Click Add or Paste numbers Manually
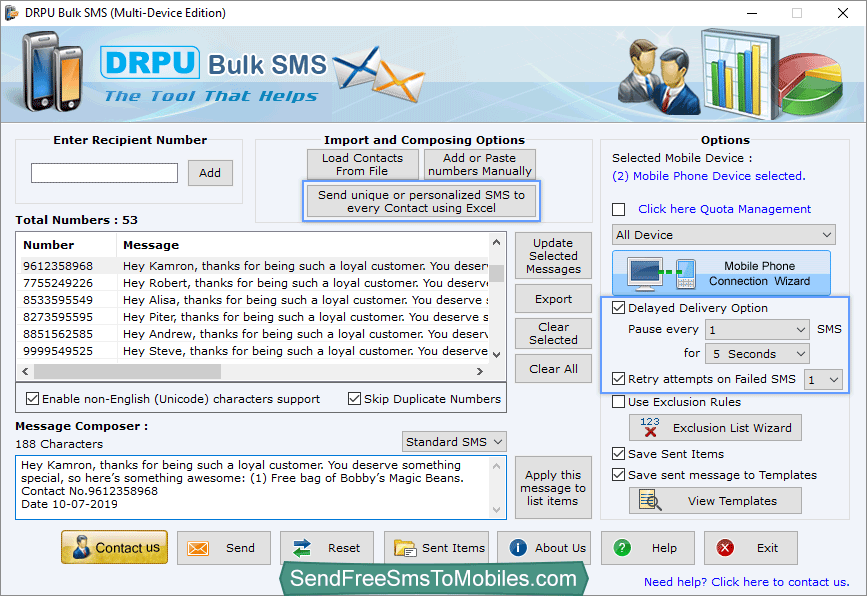 point(479,164)
